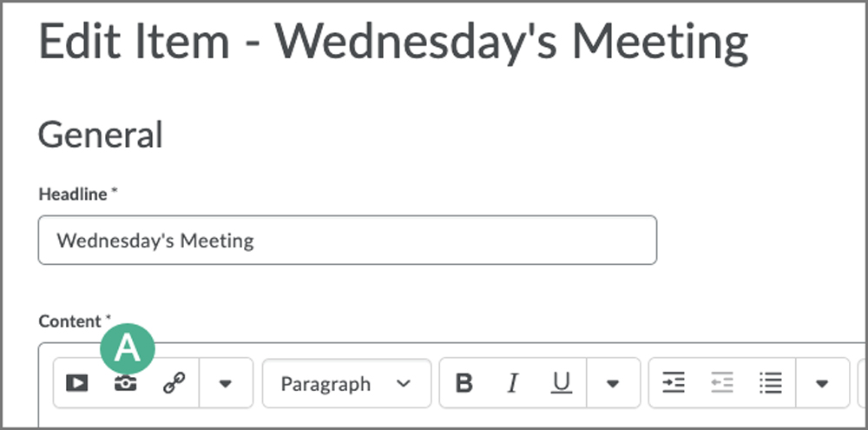Click inside the Content editor area
868x430 pixels.
454,419
